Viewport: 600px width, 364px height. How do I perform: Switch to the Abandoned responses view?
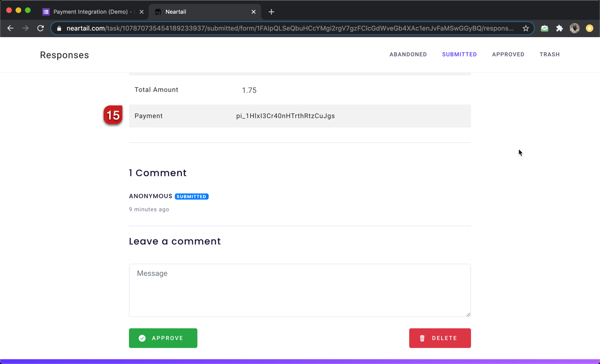[x=408, y=54]
